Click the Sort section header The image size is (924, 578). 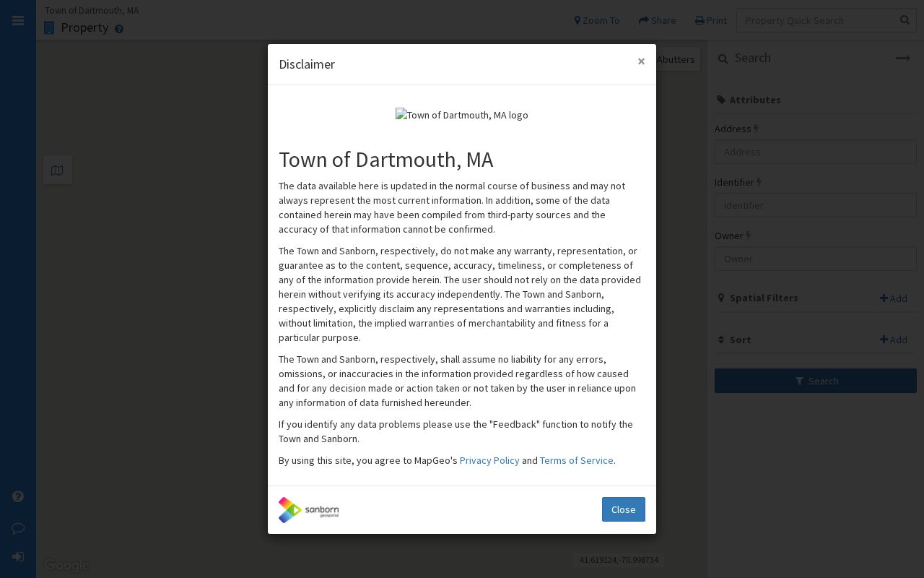pos(735,340)
